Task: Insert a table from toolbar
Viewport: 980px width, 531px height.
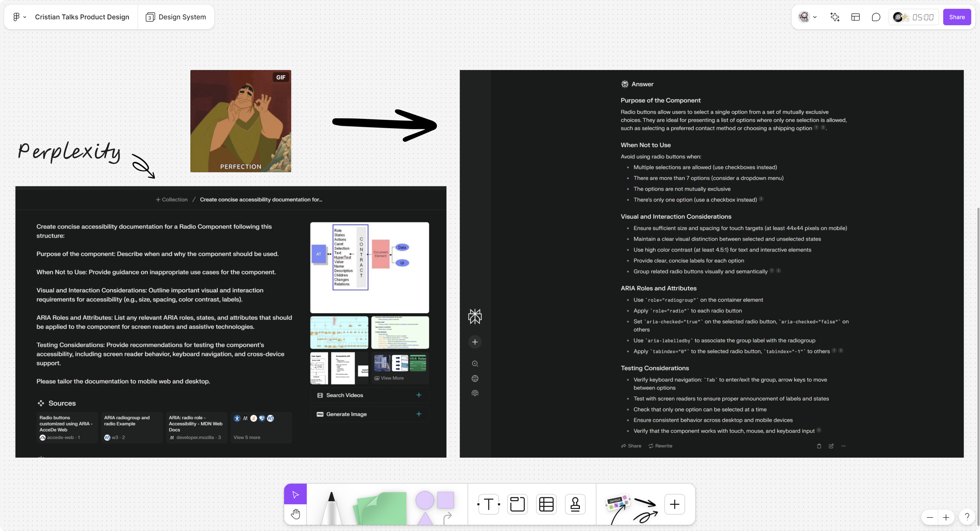Action: (x=546, y=504)
